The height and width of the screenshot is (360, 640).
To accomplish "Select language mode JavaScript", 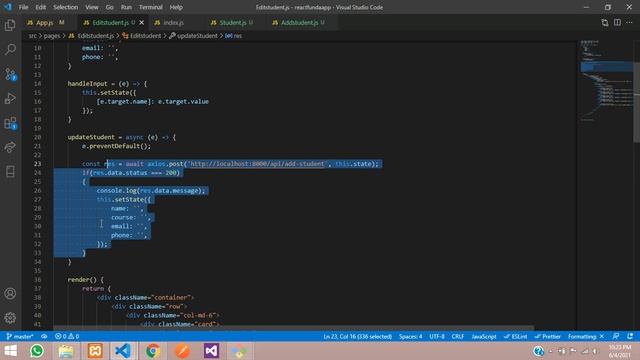I will pyautogui.click(x=484, y=336).
